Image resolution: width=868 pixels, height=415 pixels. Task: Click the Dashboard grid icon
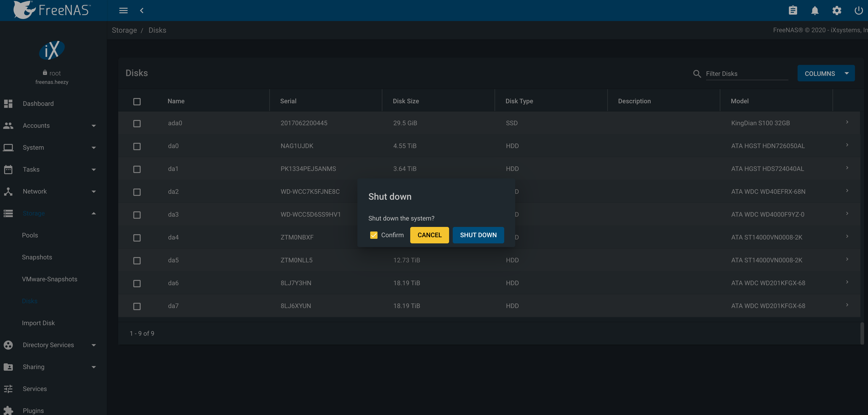(x=8, y=104)
